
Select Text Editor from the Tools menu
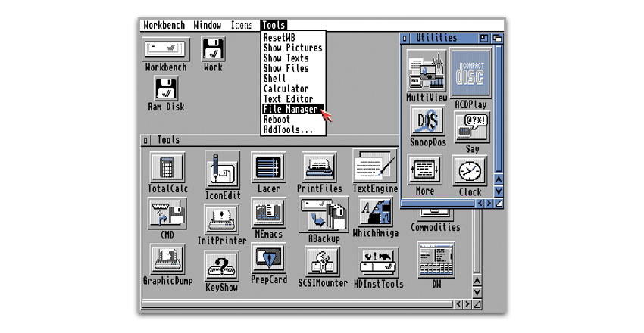click(293, 99)
